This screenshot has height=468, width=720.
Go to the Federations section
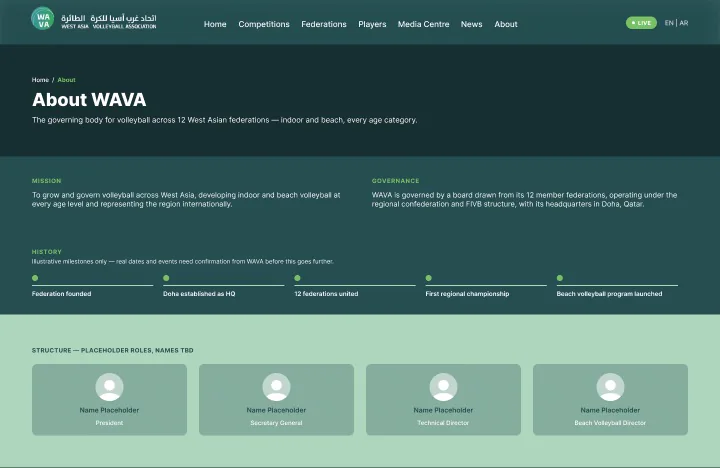(324, 24)
